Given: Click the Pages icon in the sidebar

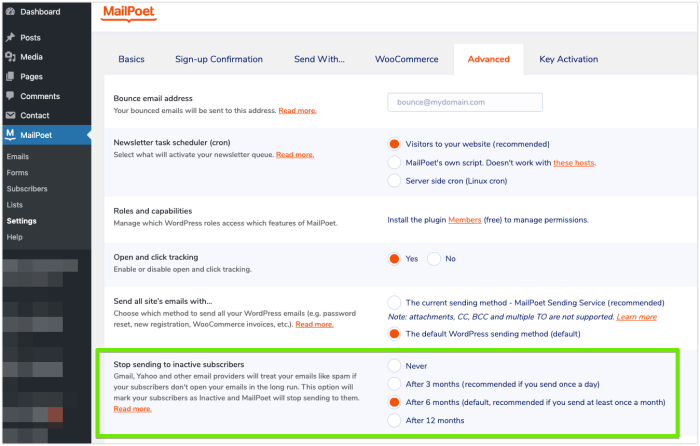Looking at the screenshot, I should click(10, 76).
